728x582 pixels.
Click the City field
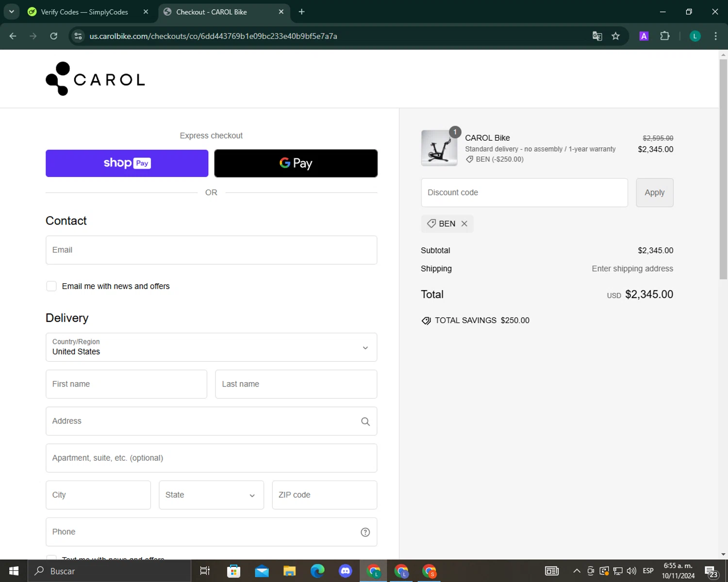(98, 495)
